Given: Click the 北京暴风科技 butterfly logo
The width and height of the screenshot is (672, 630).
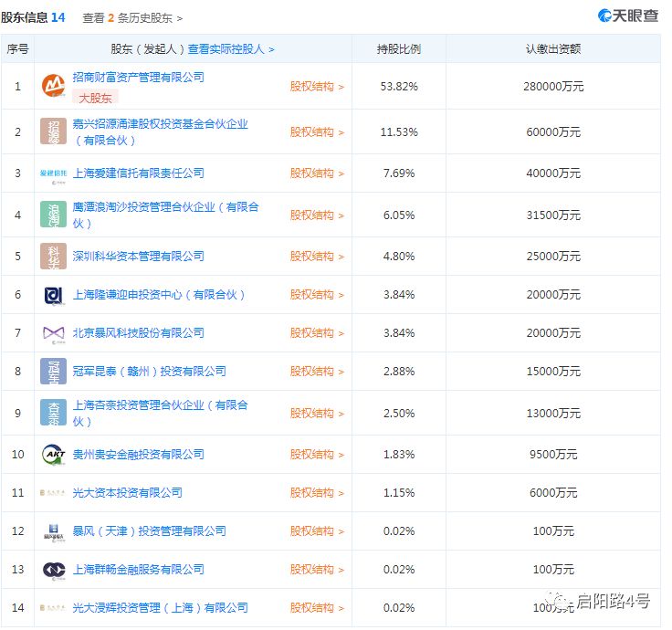Looking at the screenshot, I should pos(53,333).
